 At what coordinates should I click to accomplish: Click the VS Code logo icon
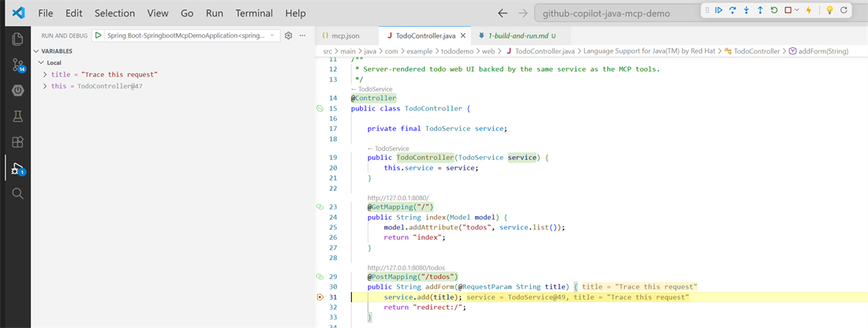[x=18, y=13]
